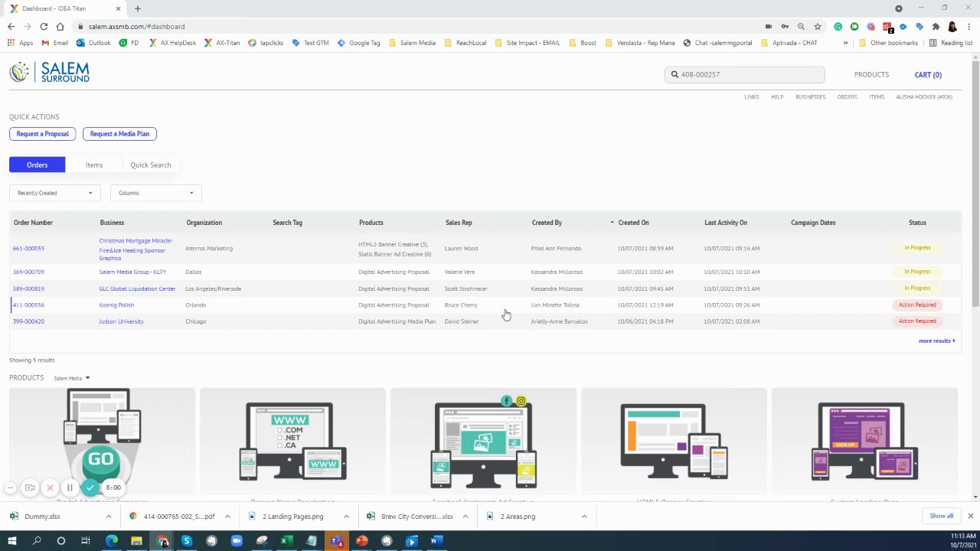Click the browser Home icon
This screenshot has width=980, height=551.
60,26
